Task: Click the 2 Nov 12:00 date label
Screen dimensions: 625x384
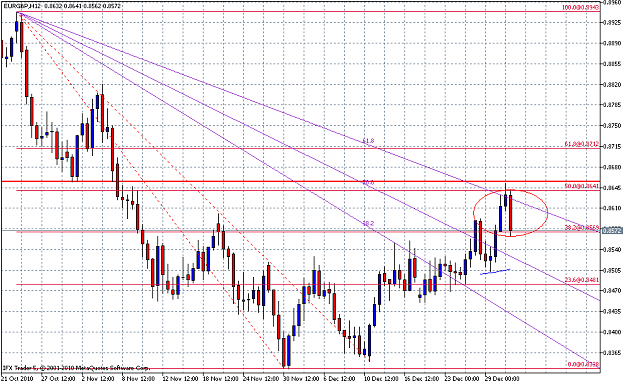Action: pyautogui.click(x=98, y=378)
